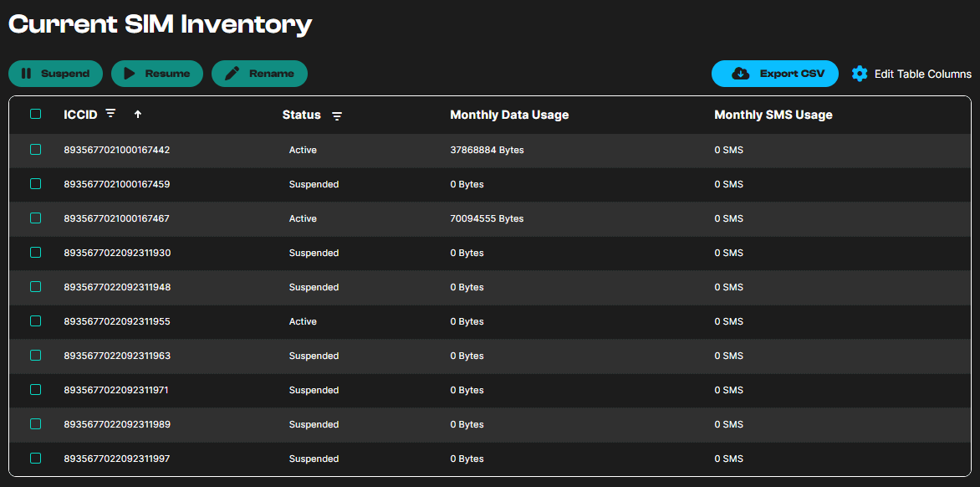Open Edit Table Columns
The image size is (980, 487).
[x=922, y=74]
